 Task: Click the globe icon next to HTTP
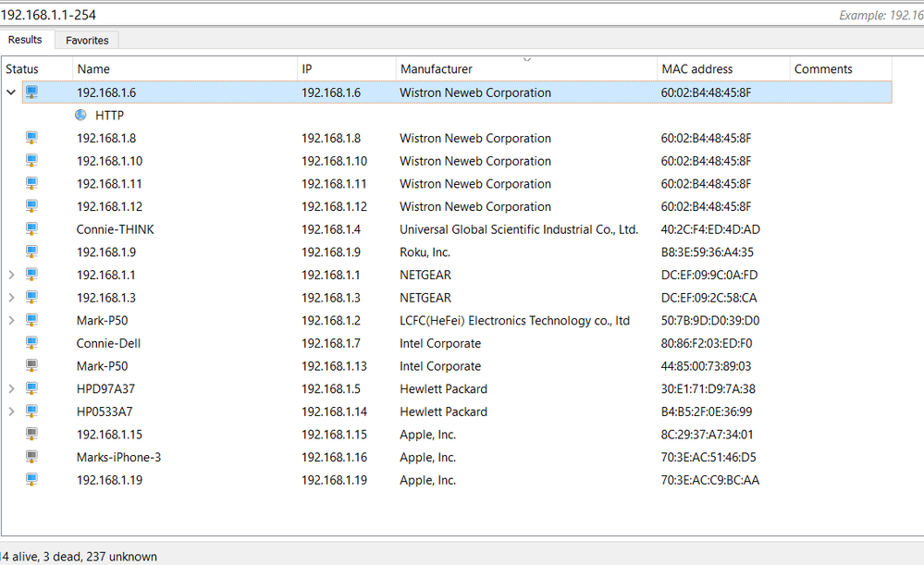point(80,115)
